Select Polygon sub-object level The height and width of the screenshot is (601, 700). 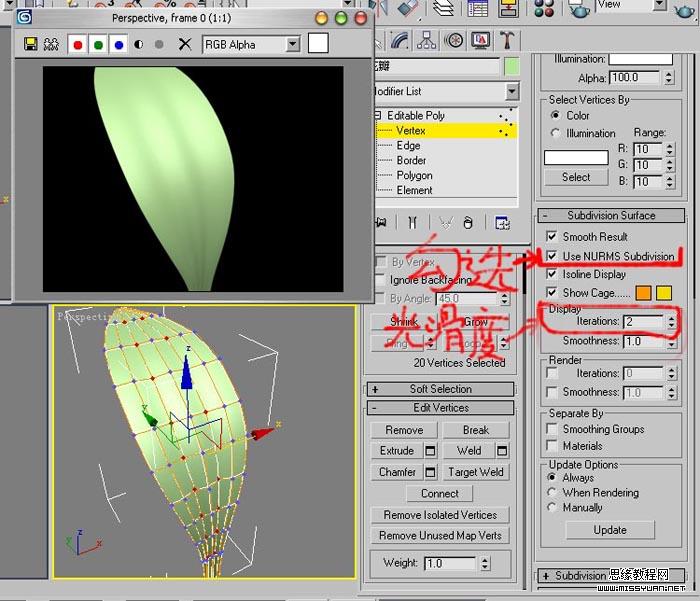[414, 175]
